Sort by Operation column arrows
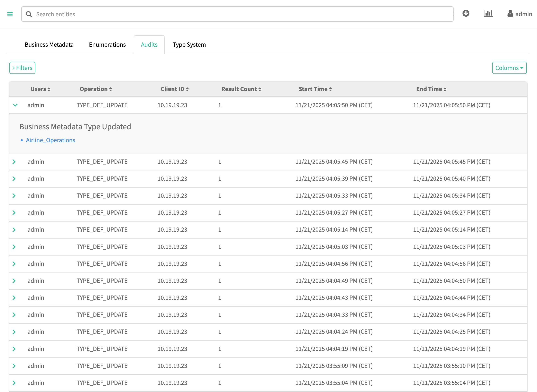537x392 pixels. point(111,89)
